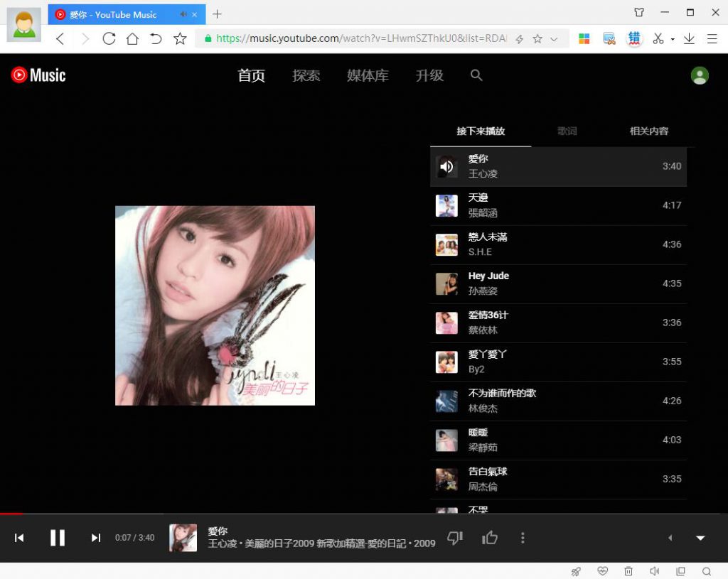This screenshot has height=579, width=728.
Task: Like the song 愛你
Action: tap(489, 538)
